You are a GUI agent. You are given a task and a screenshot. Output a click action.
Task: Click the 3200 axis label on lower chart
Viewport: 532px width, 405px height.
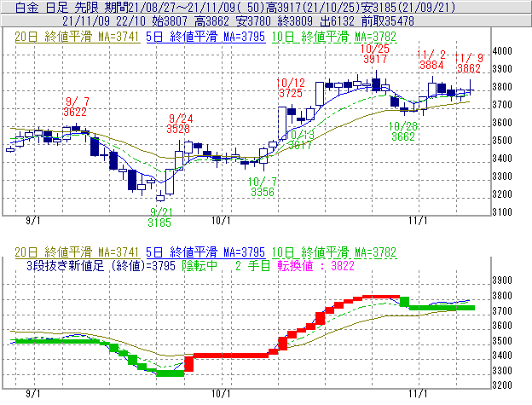click(502, 385)
